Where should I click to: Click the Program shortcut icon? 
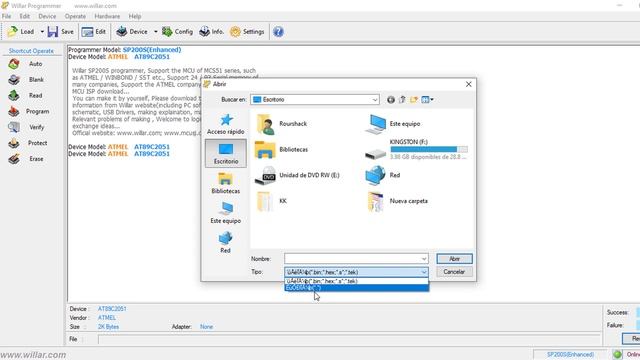[x=13, y=111]
